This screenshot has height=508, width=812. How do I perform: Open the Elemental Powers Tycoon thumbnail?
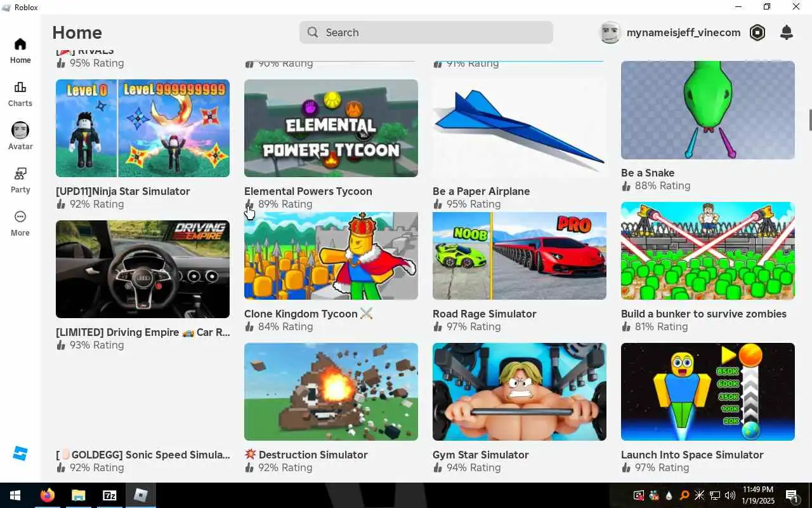[331, 128]
